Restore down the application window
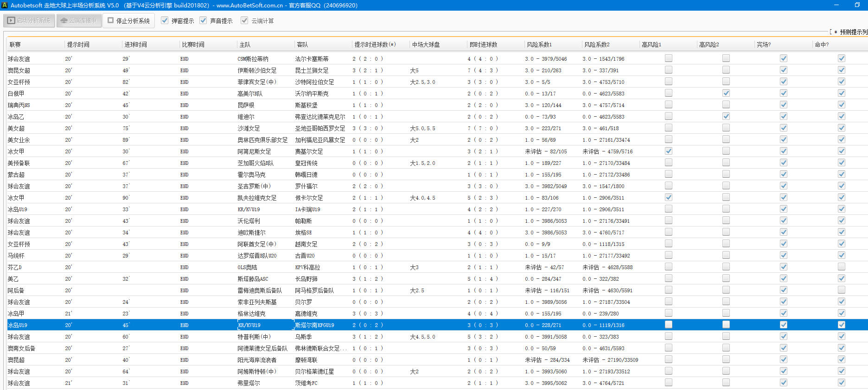The image size is (868, 390). tap(857, 5)
